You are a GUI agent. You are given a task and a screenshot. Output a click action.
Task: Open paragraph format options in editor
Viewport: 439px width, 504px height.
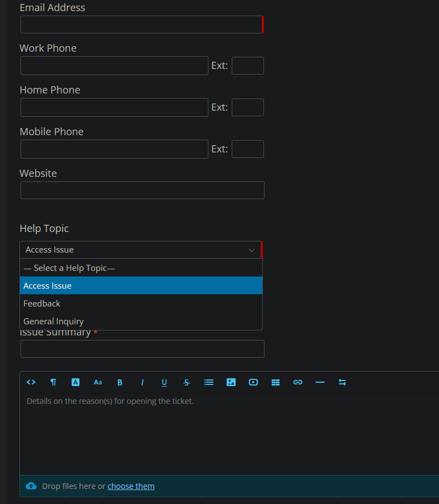click(53, 382)
